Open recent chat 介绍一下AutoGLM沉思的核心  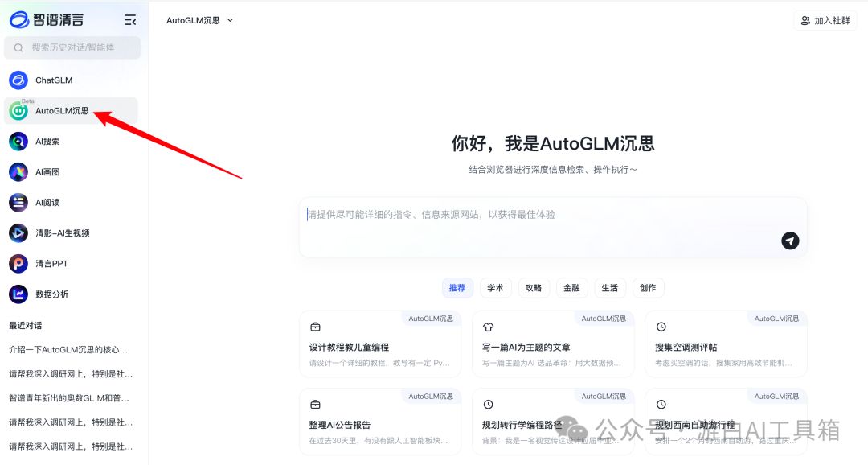(x=68, y=350)
